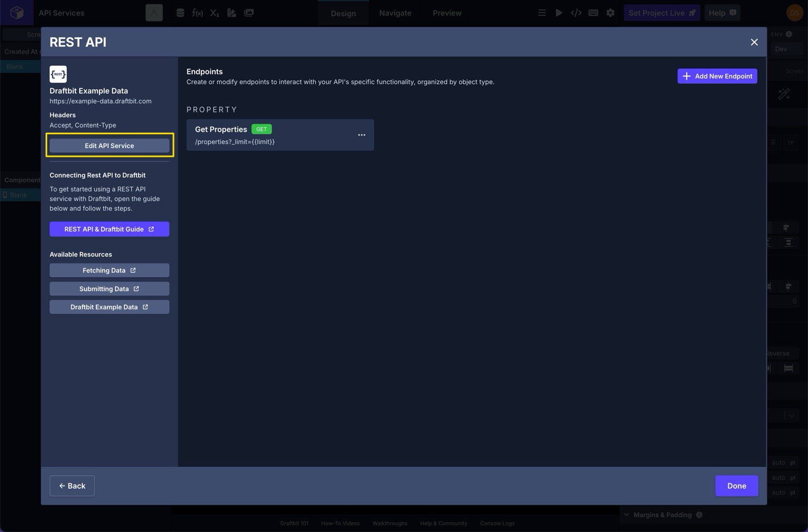Click the REST logo icon

(x=58, y=74)
